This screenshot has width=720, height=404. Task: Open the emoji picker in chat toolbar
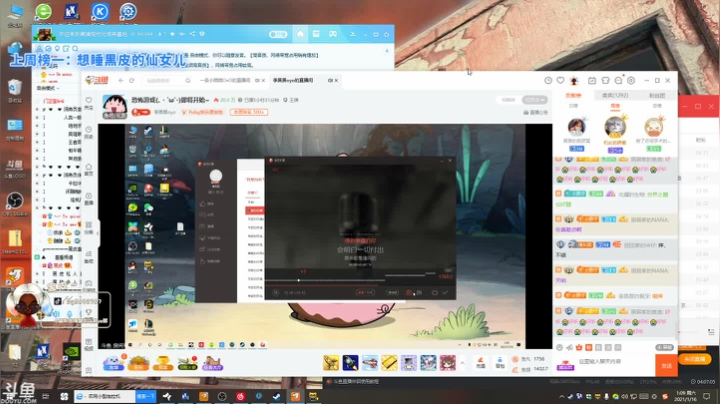[x=560, y=348]
